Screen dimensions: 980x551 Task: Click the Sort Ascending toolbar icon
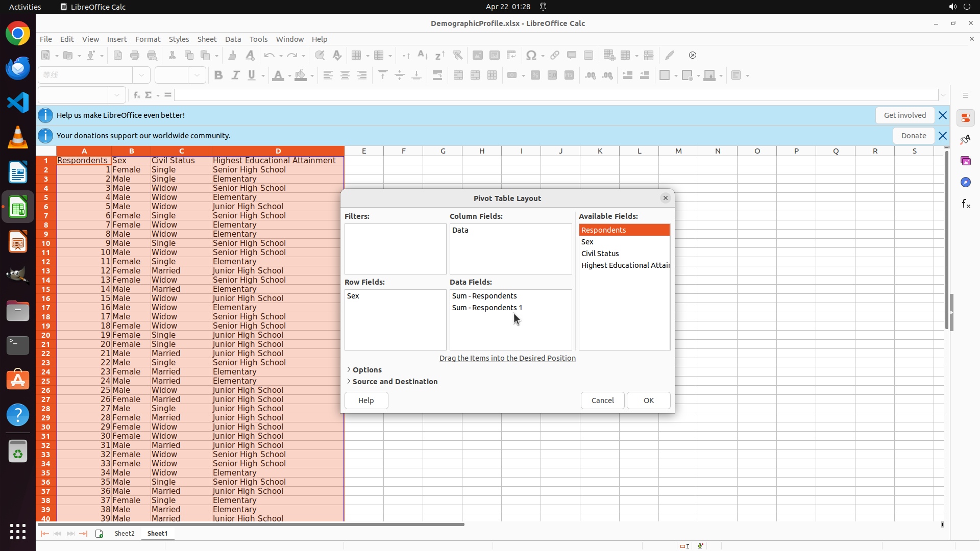coord(423,55)
